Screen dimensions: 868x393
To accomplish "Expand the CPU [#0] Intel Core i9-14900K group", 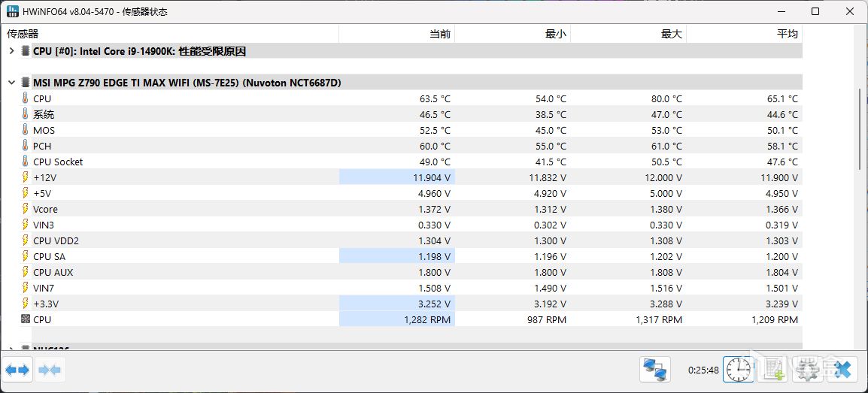I will click(11, 51).
